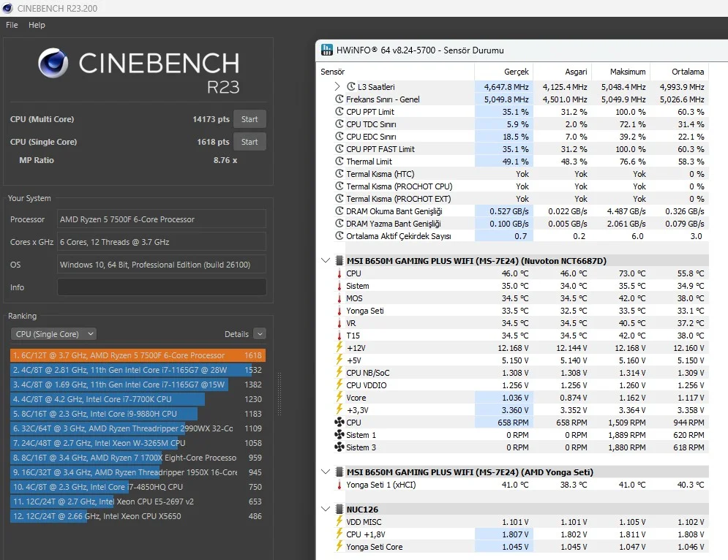Start the CPU Multi Core benchmark
728x560 pixels.
click(249, 119)
